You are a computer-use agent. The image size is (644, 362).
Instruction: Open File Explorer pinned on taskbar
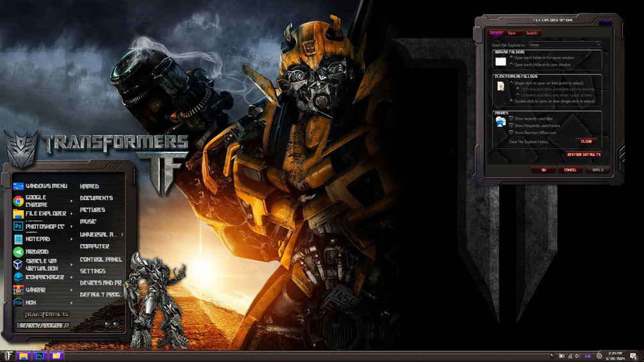point(24,356)
